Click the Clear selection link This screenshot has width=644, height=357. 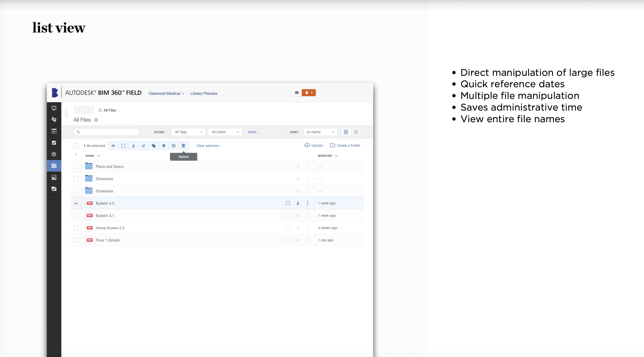[208, 146]
